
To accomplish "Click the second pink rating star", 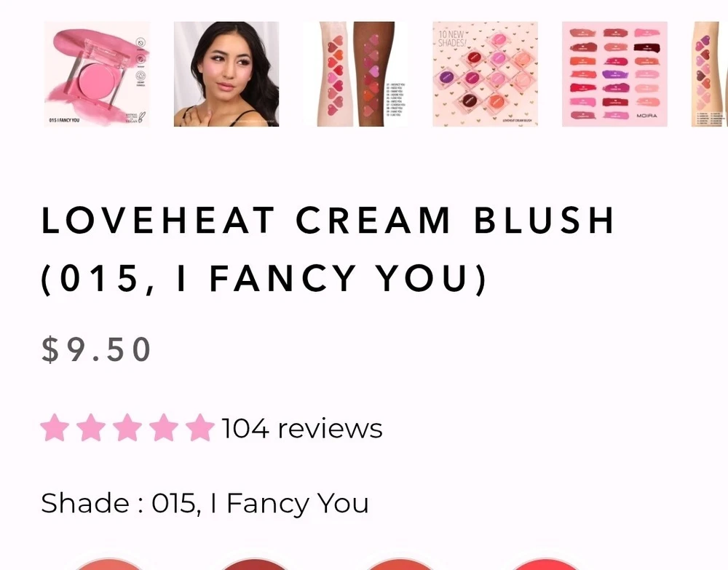I will point(91,427).
